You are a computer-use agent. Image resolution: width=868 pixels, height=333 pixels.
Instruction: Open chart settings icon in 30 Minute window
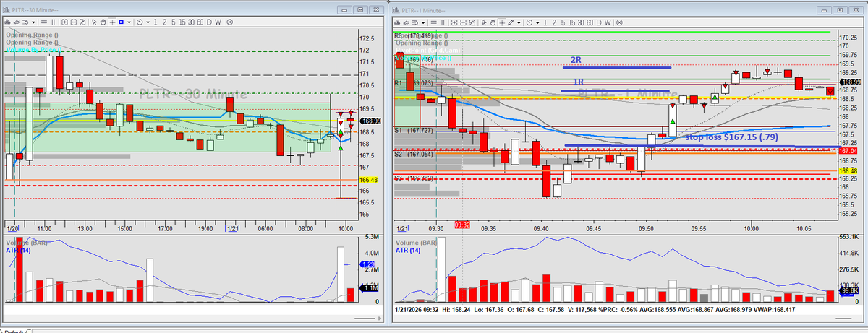tap(7, 22)
